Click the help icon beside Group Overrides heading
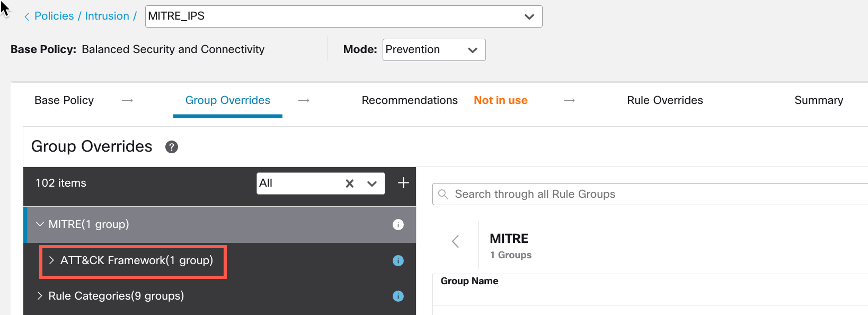Screen dimensions: 868x315 171,147
